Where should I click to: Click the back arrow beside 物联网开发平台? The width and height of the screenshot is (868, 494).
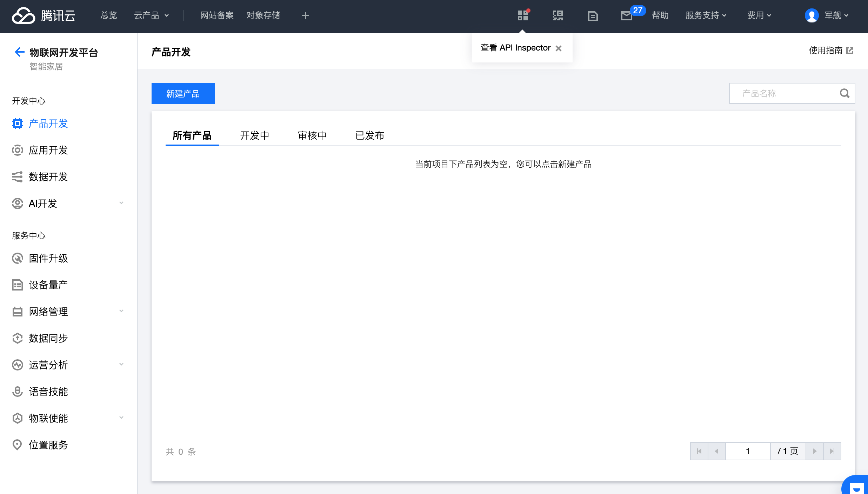[19, 52]
